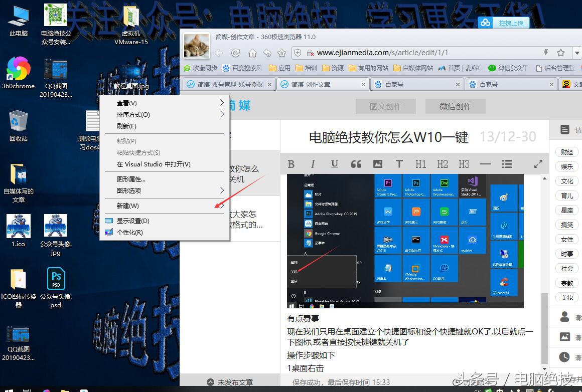Click the 图文创作 button
The image size is (582, 392).
coord(385,106)
